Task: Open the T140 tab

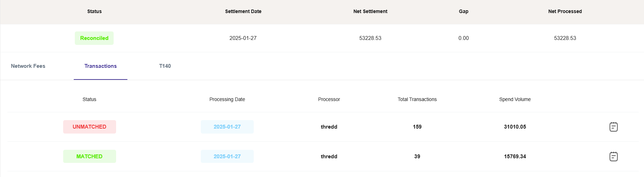Action: [x=165, y=66]
